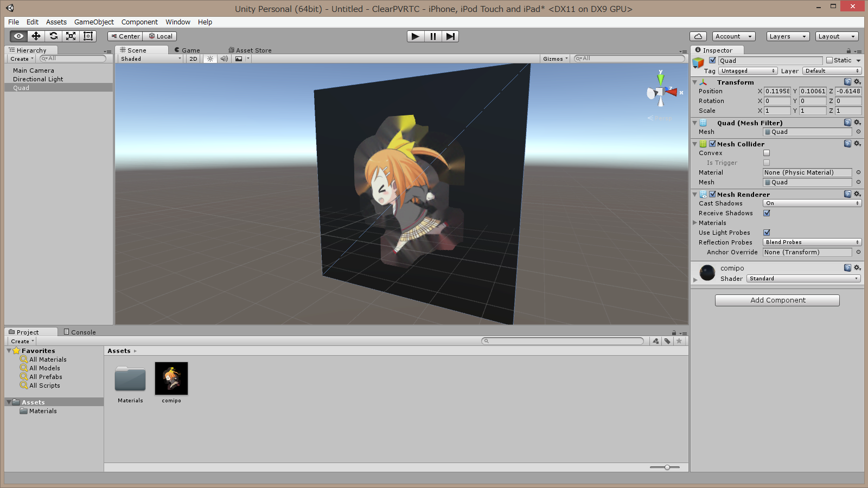Open the GameObject menu
This screenshot has height=488, width=868.
coord(94,22)
